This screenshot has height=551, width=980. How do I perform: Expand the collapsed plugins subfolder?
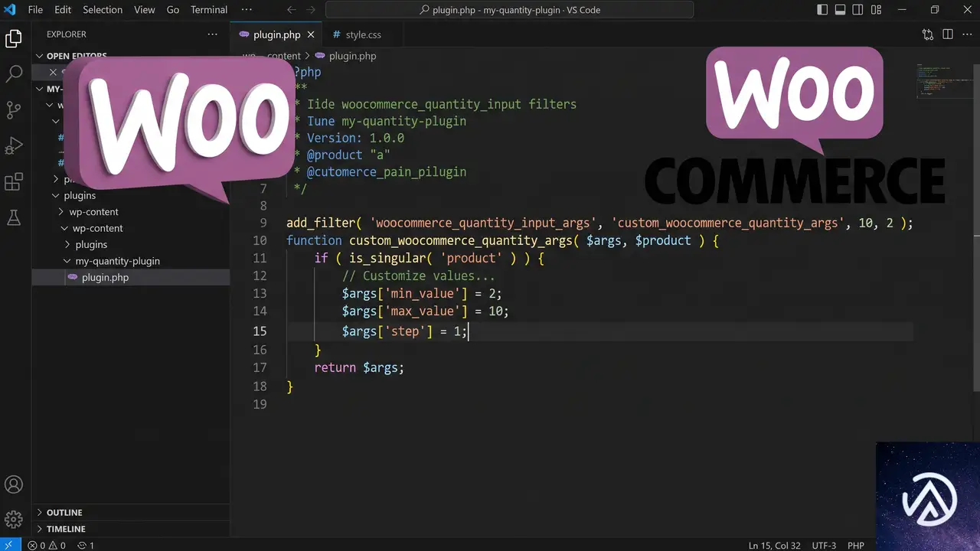coord(68,245)
